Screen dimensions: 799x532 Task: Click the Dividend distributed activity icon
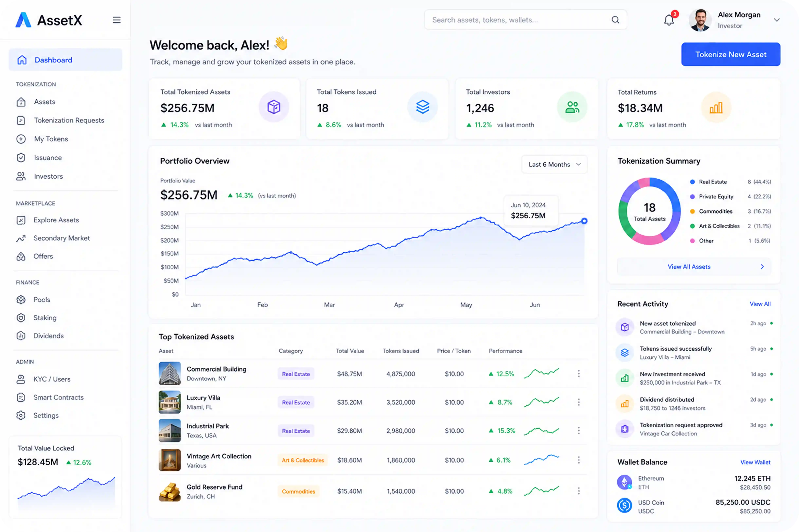(x=624, y=404)
